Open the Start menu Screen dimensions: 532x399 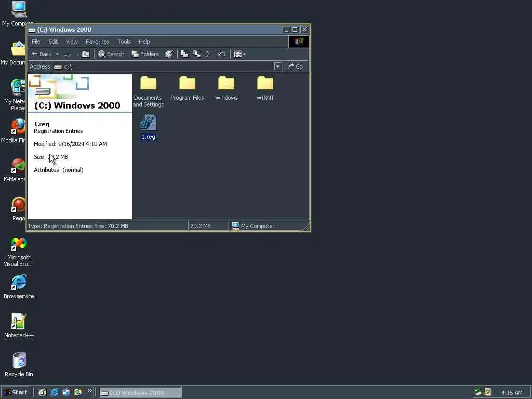click(x=15, y=393)
